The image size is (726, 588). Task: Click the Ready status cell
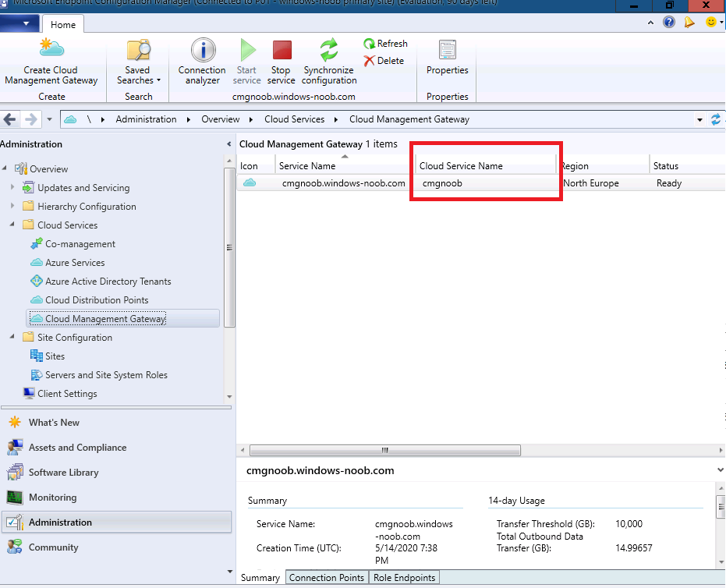click(668, 183)
